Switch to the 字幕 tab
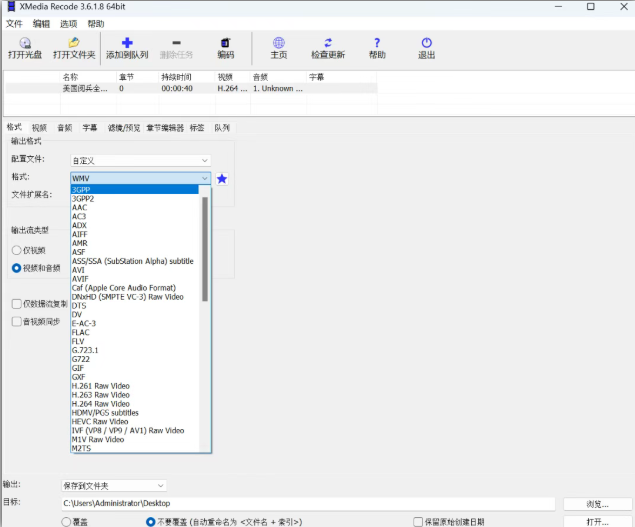 pos(90,128)
